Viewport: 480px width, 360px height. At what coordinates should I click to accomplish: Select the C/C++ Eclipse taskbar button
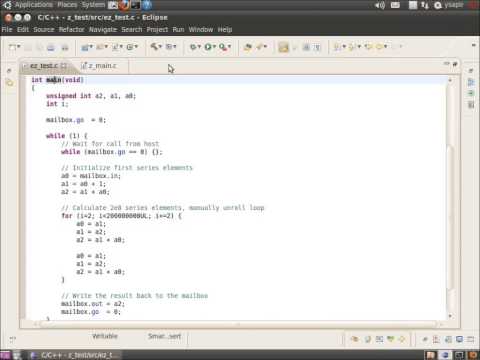click(x=75, y=355)
